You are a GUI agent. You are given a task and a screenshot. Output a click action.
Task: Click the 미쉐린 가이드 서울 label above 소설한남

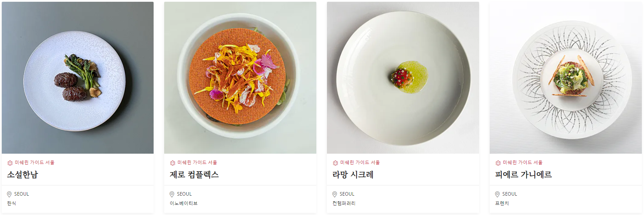[x=35, y=162]
